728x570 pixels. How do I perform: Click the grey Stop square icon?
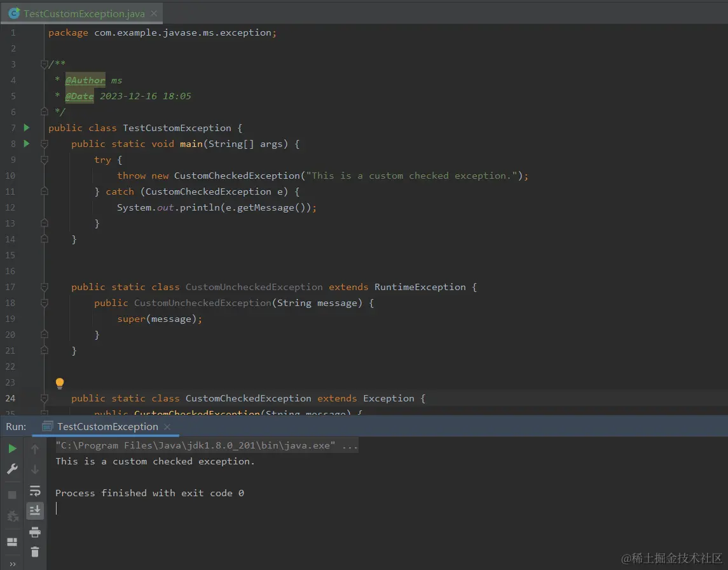(x=13, y=495)
